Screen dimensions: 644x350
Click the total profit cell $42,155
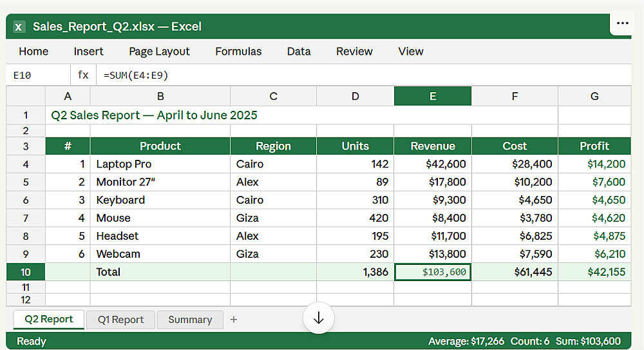click(x=594, y=272)
